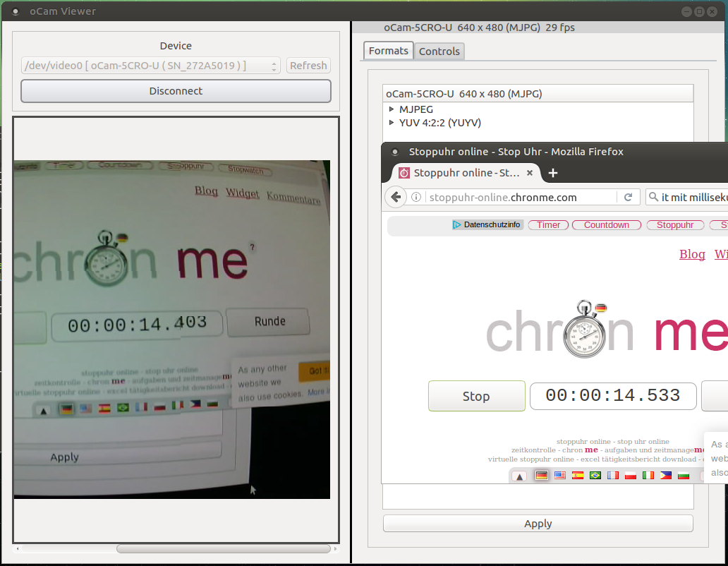This screenshot has height=566, width=728.
Task: Reload the Stoppuhr online page
Action: coord(628,198)
